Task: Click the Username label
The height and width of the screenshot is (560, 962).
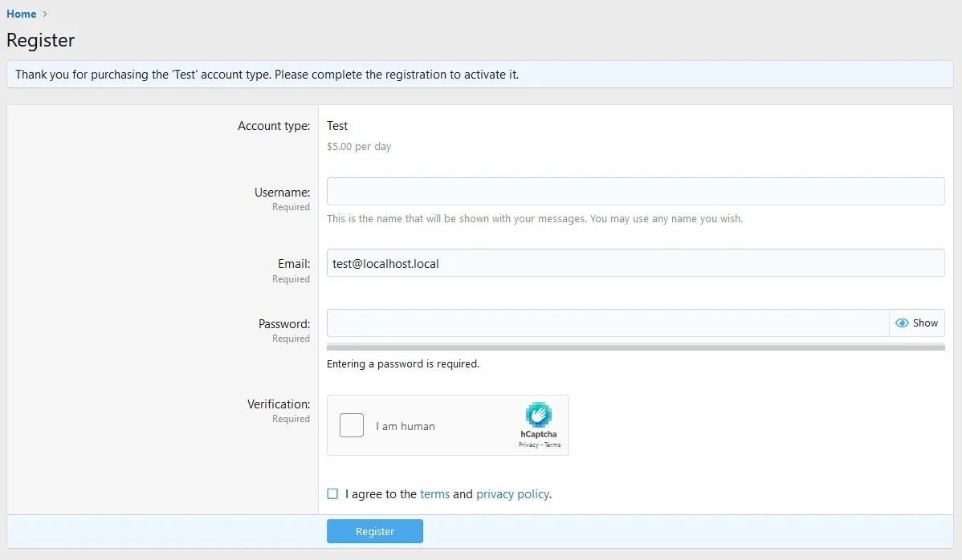Action: tap(282, 193)
